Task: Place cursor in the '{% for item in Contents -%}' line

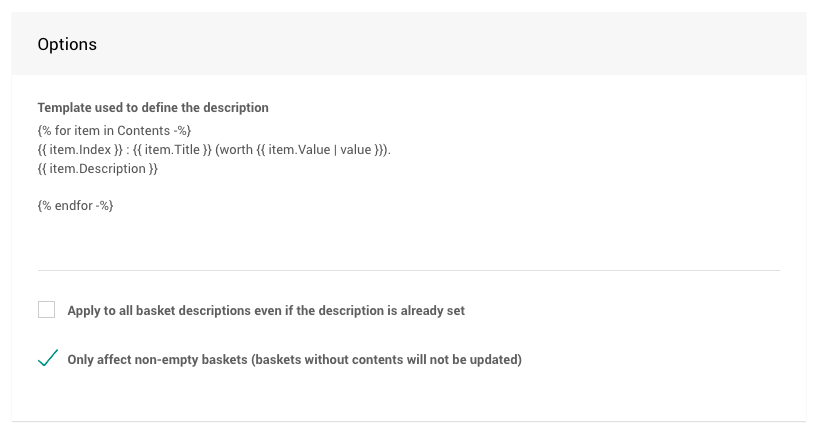Action: [x=114, y=130]
